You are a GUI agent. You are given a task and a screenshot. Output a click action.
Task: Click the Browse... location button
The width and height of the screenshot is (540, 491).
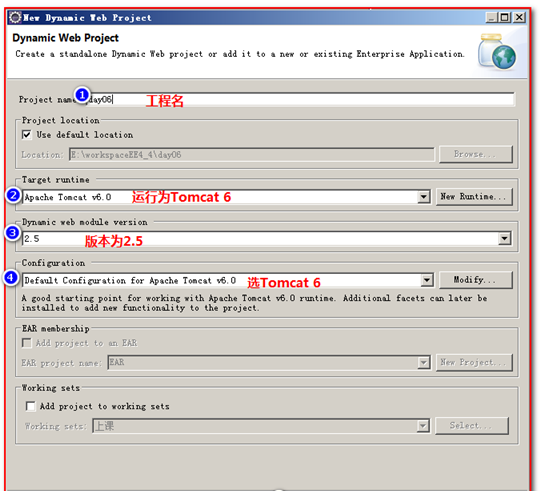476,154
